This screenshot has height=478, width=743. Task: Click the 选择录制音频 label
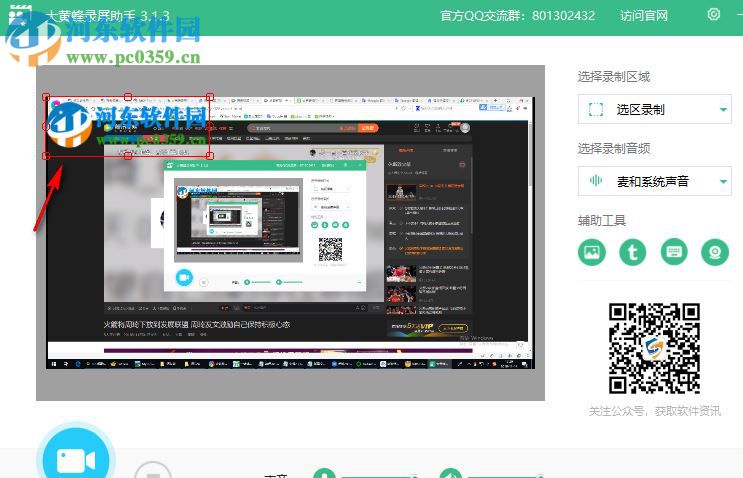(614, 149)
